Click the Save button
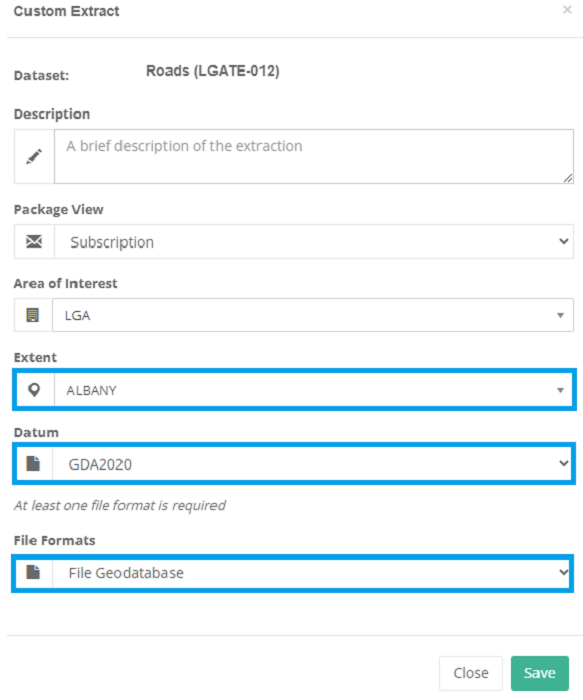 pyautogui.click(x=540, y=673)
